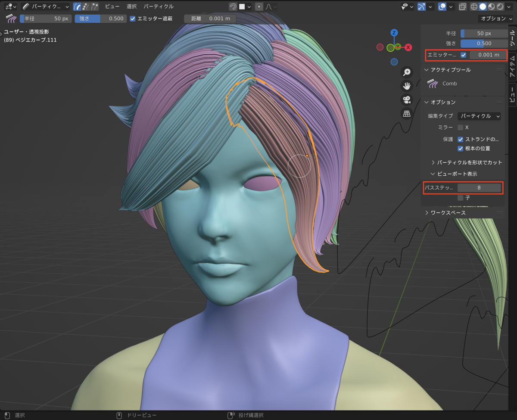Switch to solid shading
This screenshot has height=420, width=517.
click(483, 6)
